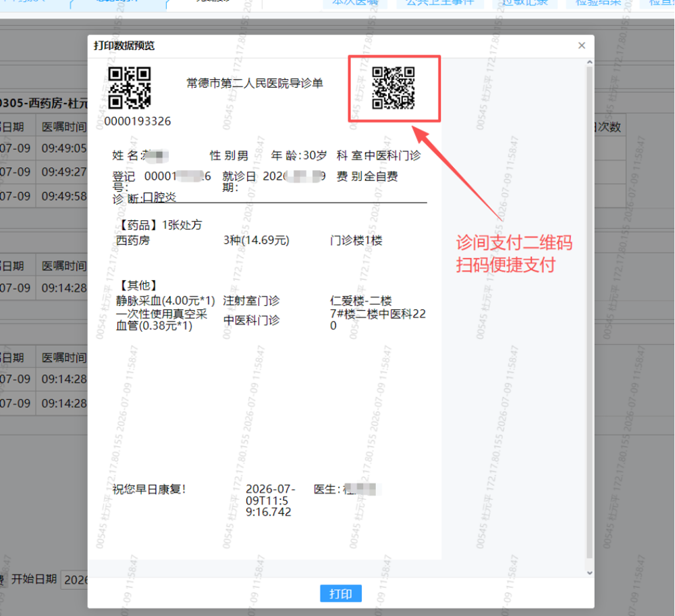Click the 2026-07-09T11:59:16.742 timestamp

coord(271,500)
